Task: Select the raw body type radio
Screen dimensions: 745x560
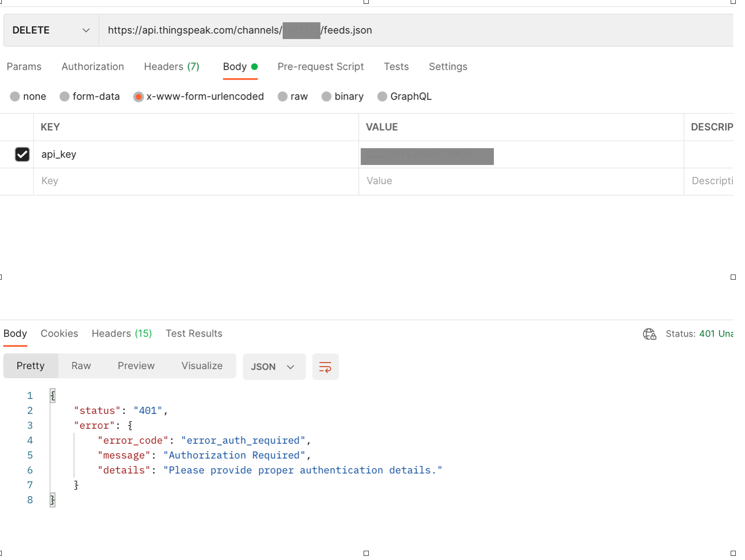Action: tap(283, 97)
